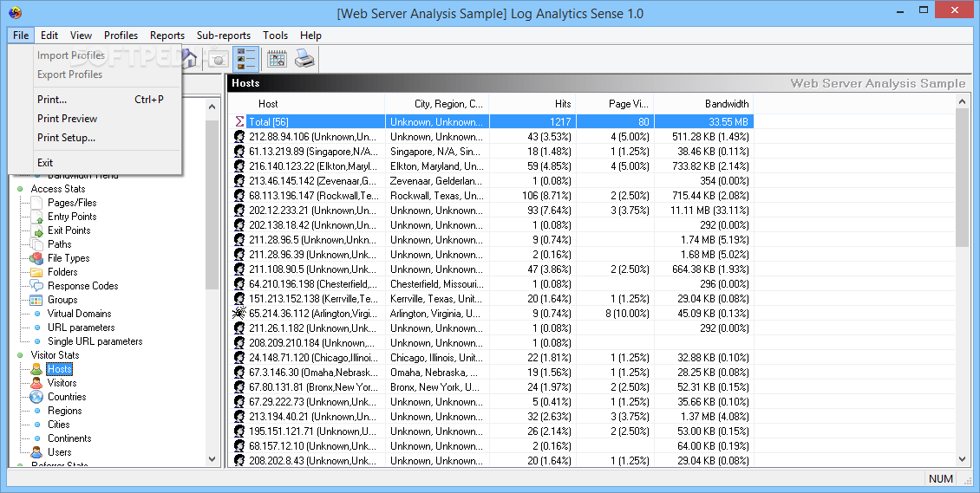Click the Exit Points green arrow icon
Screen dimensions: 980x493
(x=37, y=230)
